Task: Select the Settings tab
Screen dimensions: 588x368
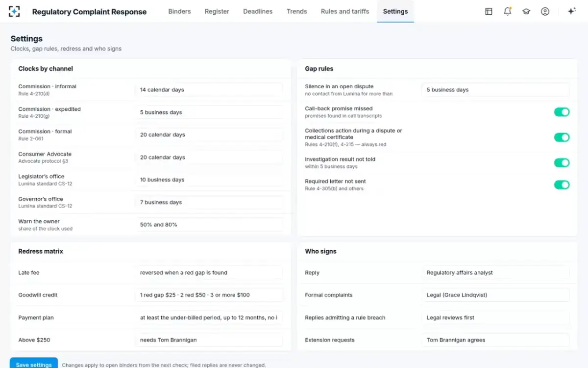Action: click(395, 11)
